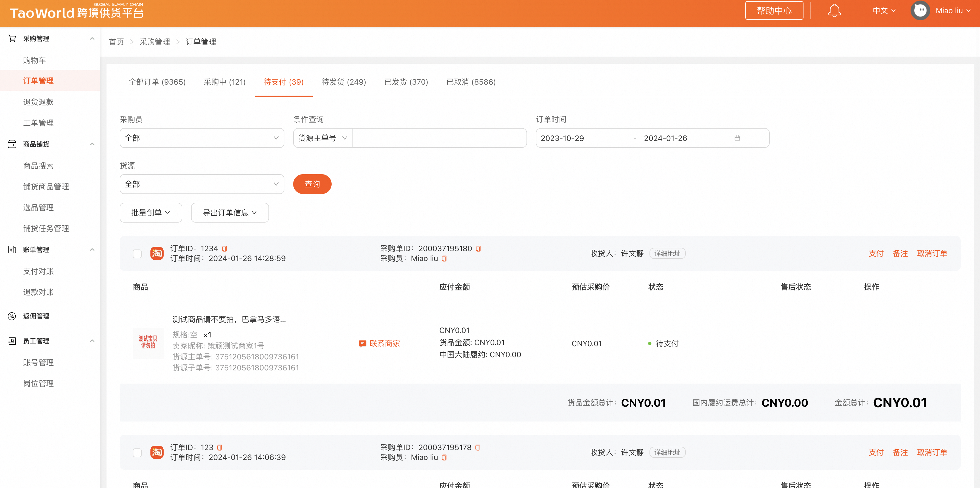Open the calendar icon in 订单时间 picker
Image resolution: width=980 pixels, height=488 pixels.
738,138
